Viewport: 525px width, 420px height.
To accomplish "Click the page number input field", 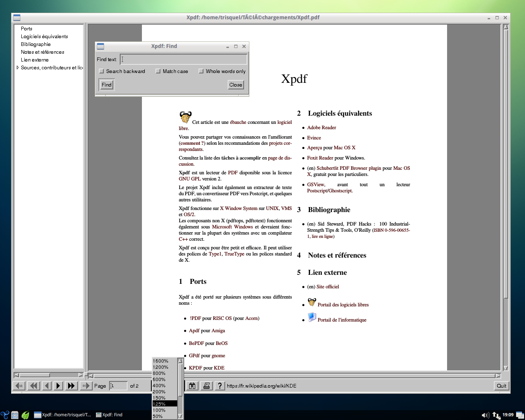I will (118, 386).
